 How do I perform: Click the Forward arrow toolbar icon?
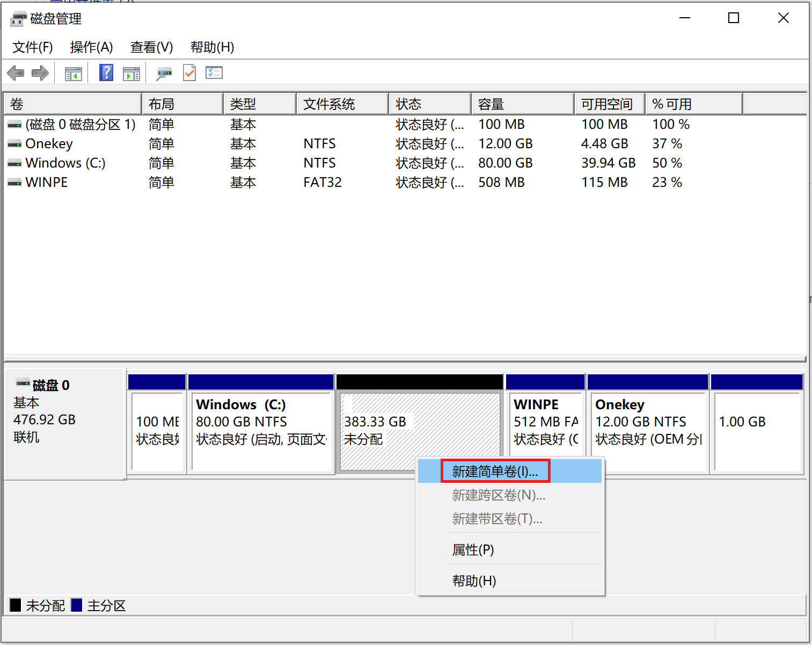point(40,73)
